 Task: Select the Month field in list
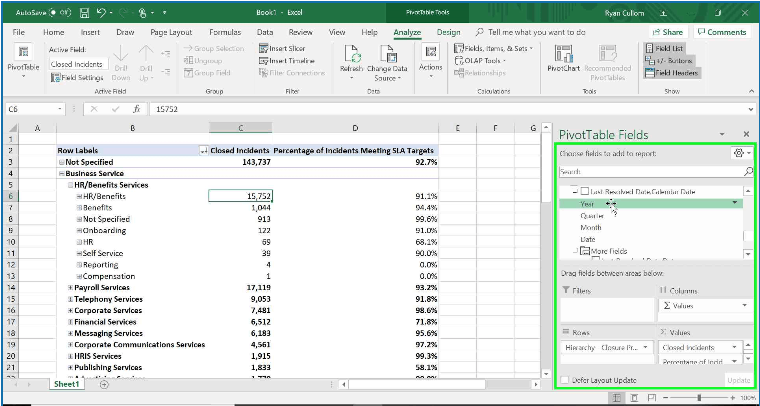click(591, 227)
